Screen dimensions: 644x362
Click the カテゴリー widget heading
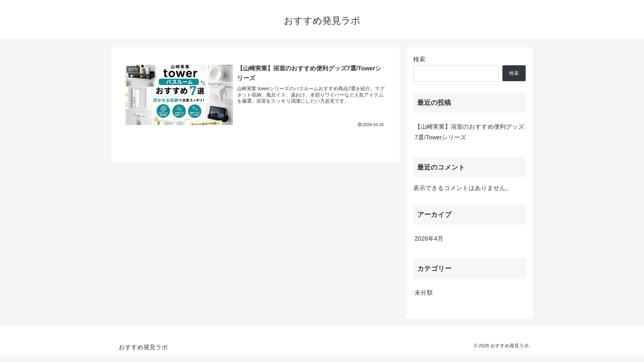pyautogui.click(x=470, y=268)
